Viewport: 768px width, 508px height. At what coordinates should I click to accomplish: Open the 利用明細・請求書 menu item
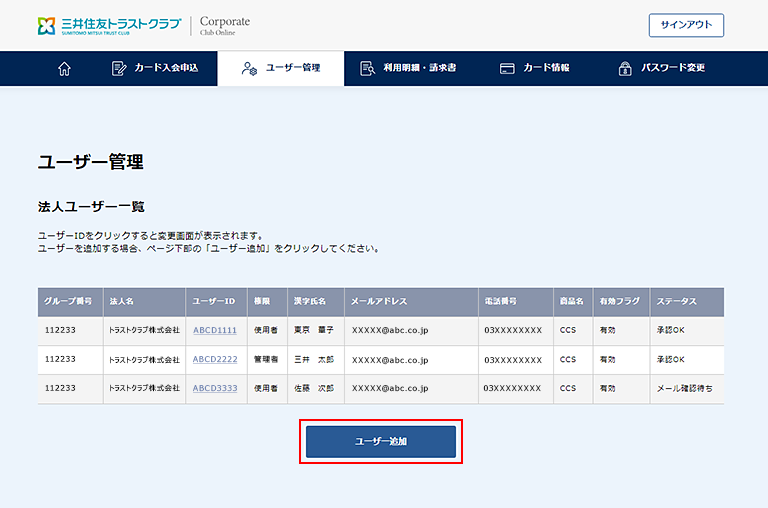click(408, 69)
